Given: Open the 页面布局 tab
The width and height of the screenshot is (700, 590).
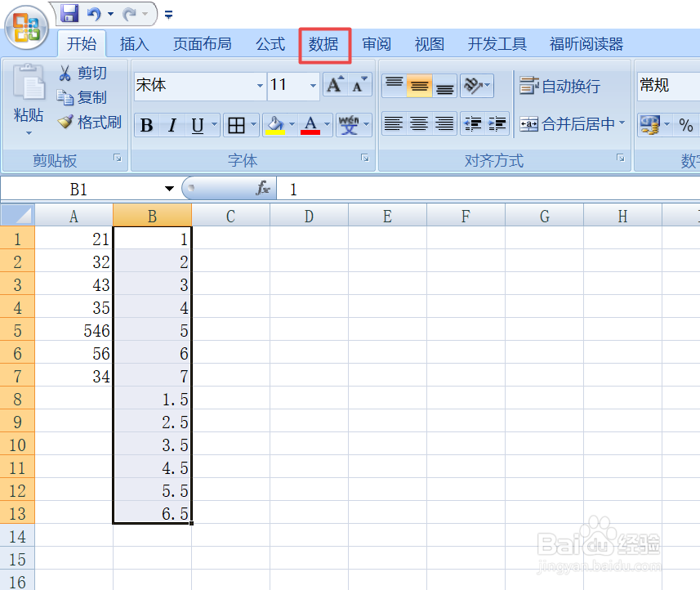Looking at the screenshot, I should (203, 44).
